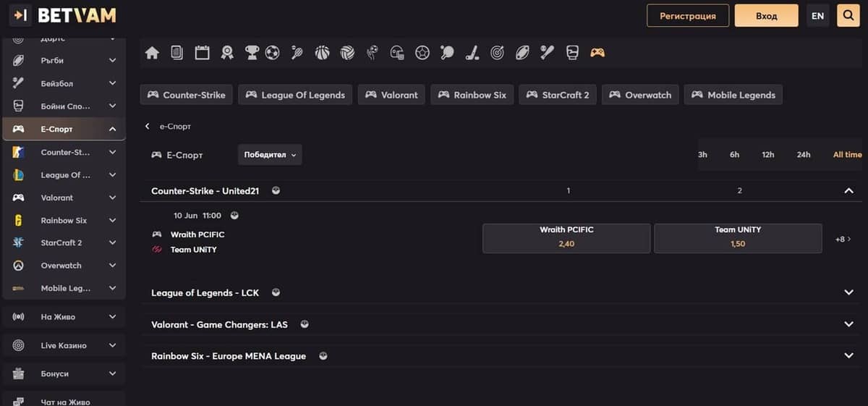Screen dimensions: 868x406
Task: Click the back arrow before е-Спорт breadcrumb
Action: click(148, 126)
